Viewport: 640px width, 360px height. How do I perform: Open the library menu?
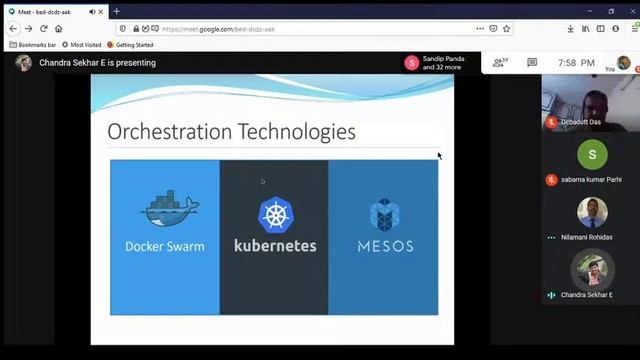point(586,29)
